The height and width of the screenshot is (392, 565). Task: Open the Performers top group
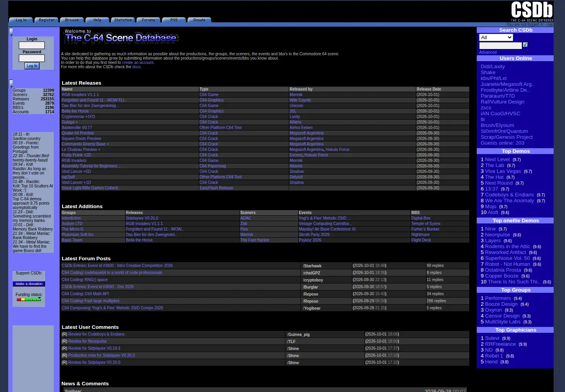(x=498, y=298)
